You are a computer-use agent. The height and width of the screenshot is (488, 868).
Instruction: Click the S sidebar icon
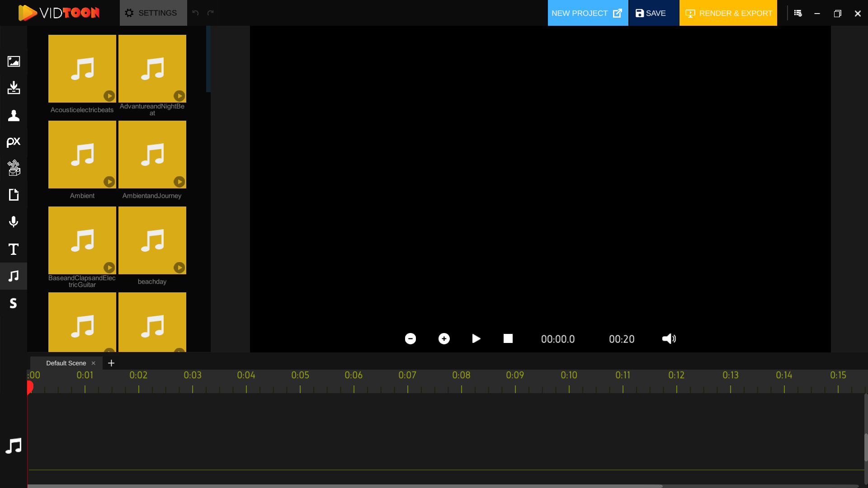14,303
